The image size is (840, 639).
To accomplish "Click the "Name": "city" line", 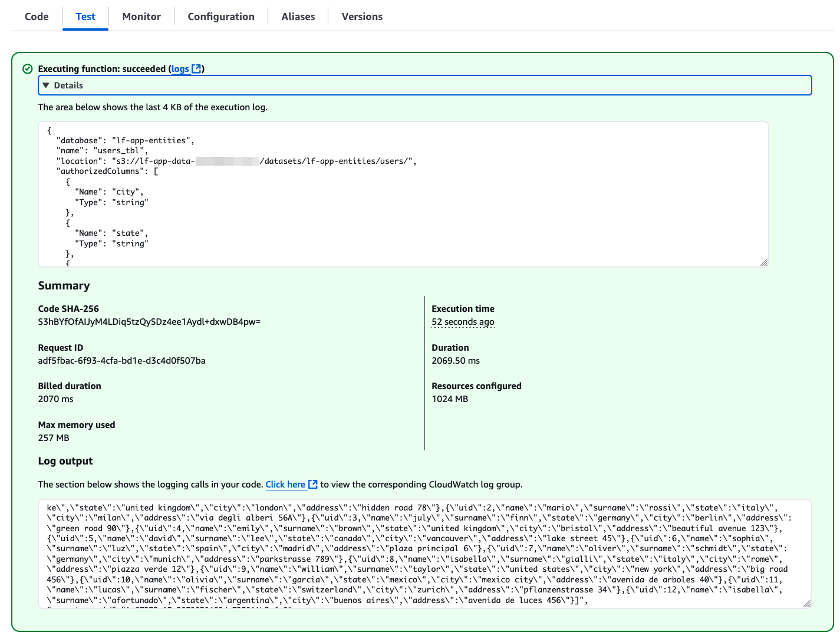I will [109, 192].
